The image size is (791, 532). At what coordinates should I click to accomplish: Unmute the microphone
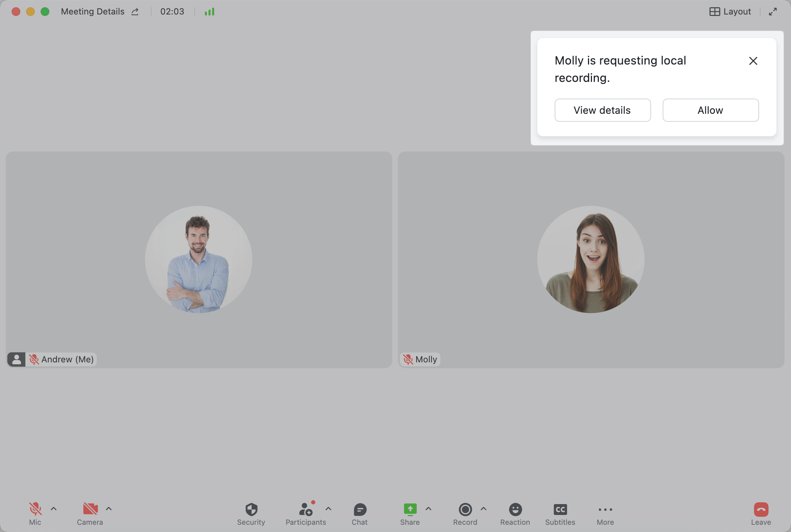click(35, 509)
